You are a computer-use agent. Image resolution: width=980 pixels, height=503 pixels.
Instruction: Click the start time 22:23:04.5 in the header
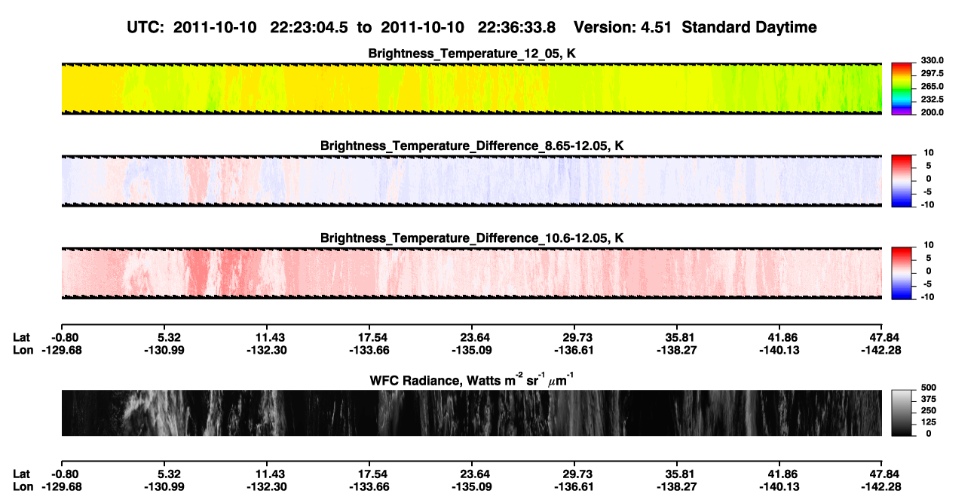pos(309,27)
